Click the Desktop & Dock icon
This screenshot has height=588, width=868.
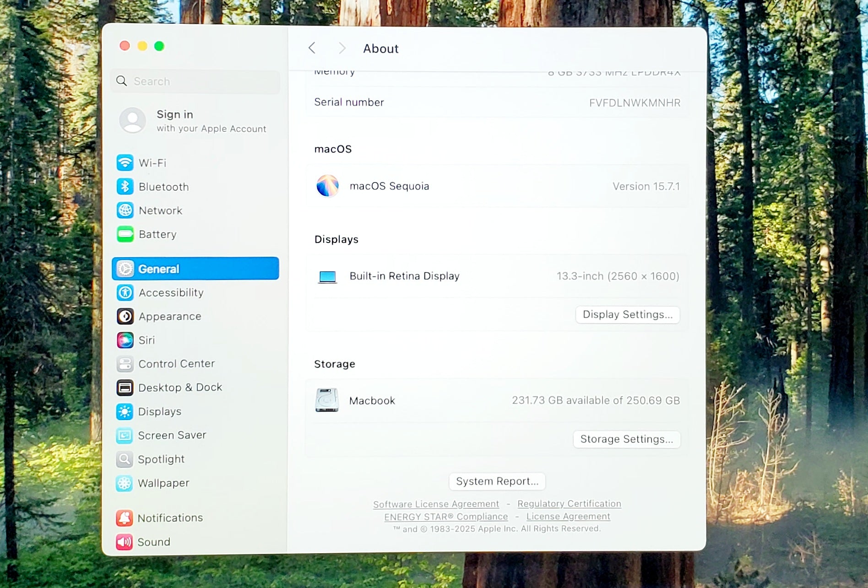pyautogui.click(x=125, y=388)
